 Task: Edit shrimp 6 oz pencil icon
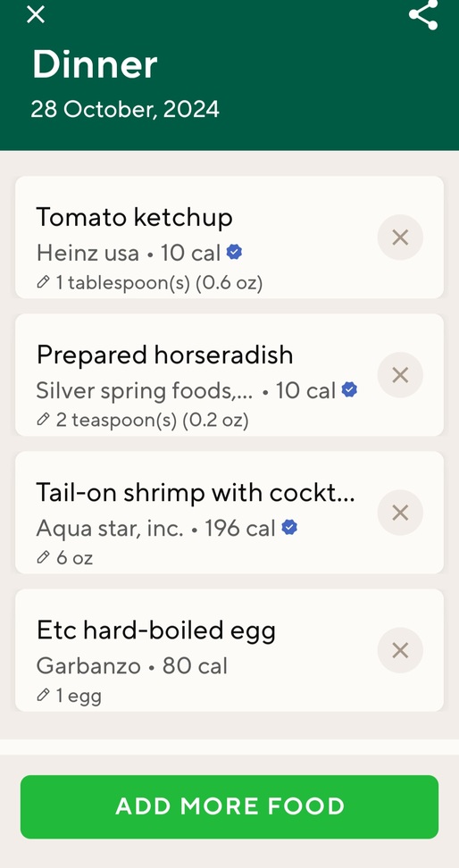pyautogui.click(x=43, y=557)
